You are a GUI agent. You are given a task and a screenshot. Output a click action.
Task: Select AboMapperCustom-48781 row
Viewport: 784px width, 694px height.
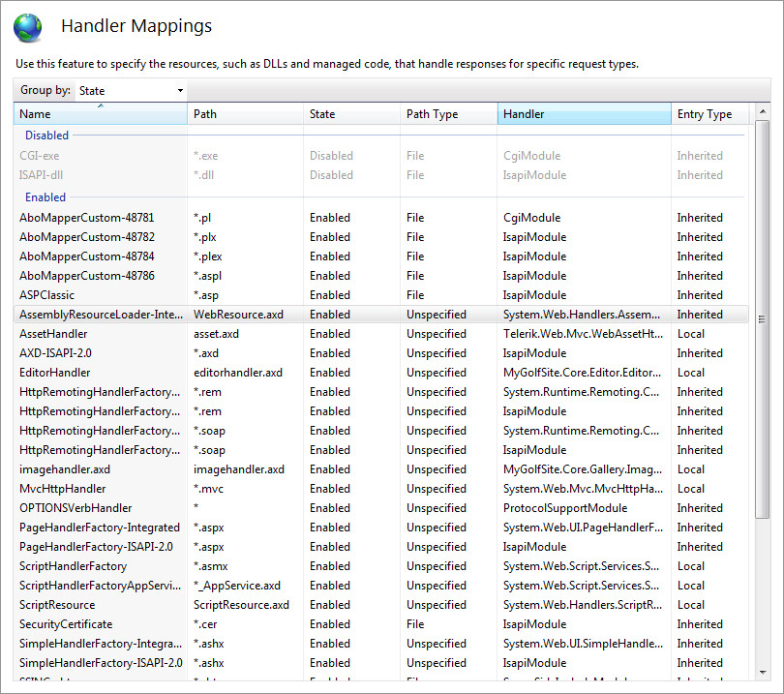tap(381, 218)
